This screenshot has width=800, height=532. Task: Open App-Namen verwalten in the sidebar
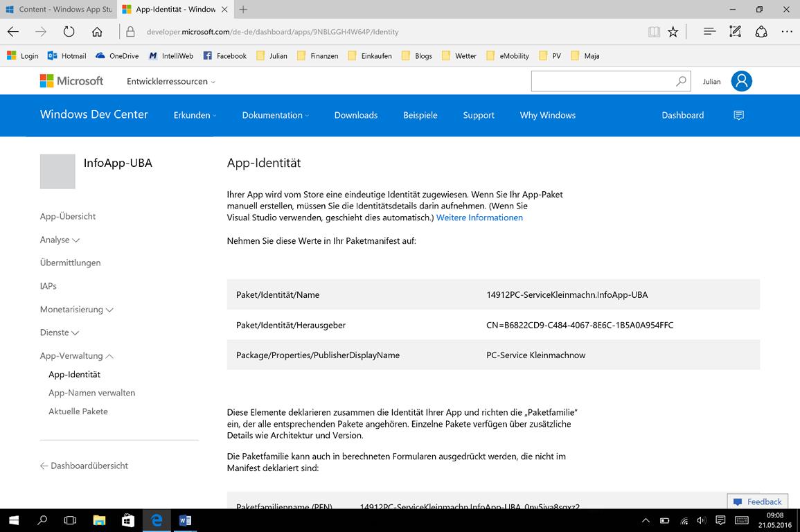[92, 393]
